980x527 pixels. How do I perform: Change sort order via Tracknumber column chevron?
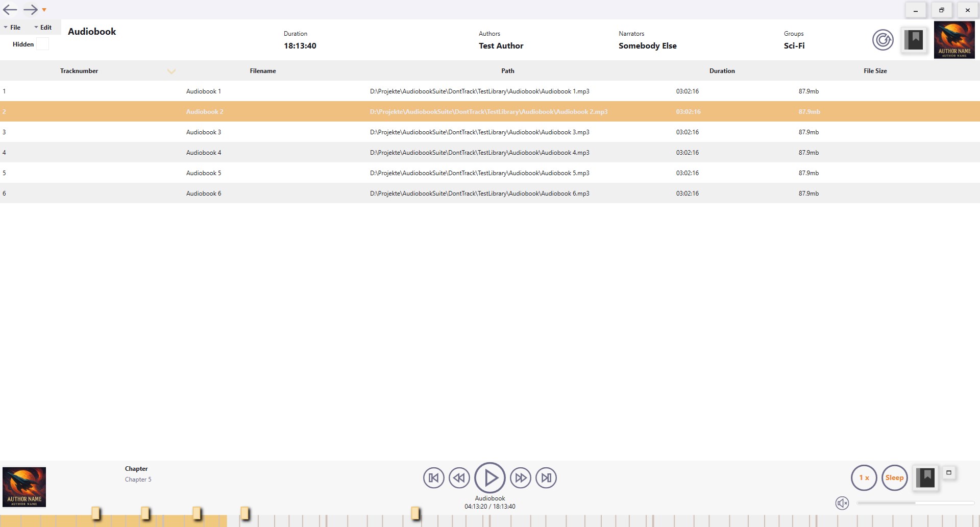(171, 71)
